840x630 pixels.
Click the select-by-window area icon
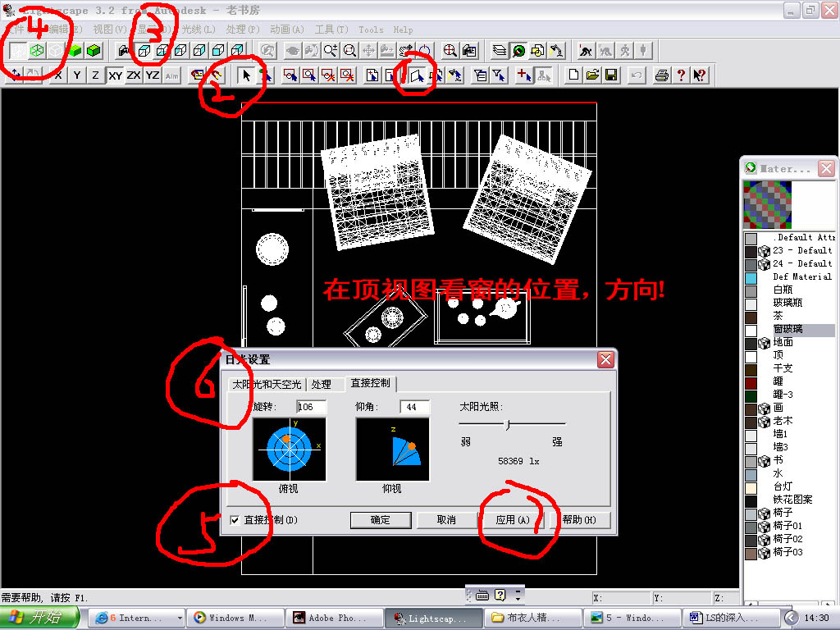[290, 75]
